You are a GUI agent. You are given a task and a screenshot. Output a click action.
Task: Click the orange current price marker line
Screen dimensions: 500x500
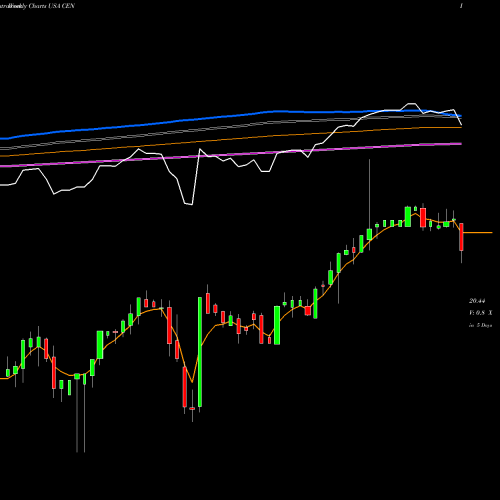pyautogui.click(x=478, y=232)
